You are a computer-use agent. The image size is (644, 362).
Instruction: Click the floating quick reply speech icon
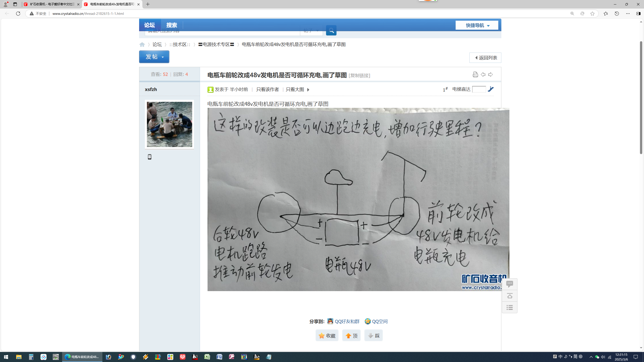coord(509,284)
